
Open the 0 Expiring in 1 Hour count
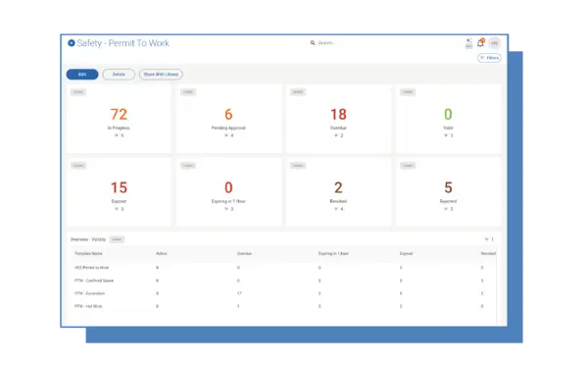[228, 187]
